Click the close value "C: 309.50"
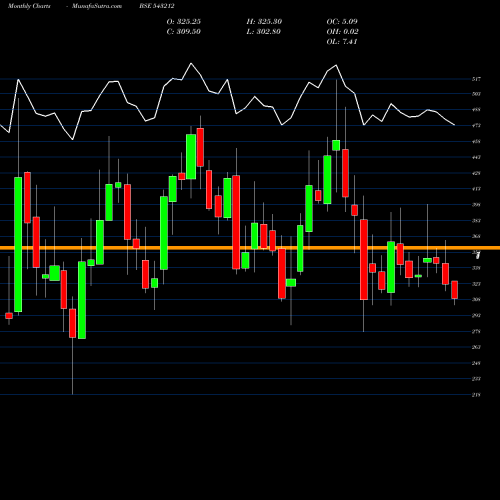 point(184,32)
